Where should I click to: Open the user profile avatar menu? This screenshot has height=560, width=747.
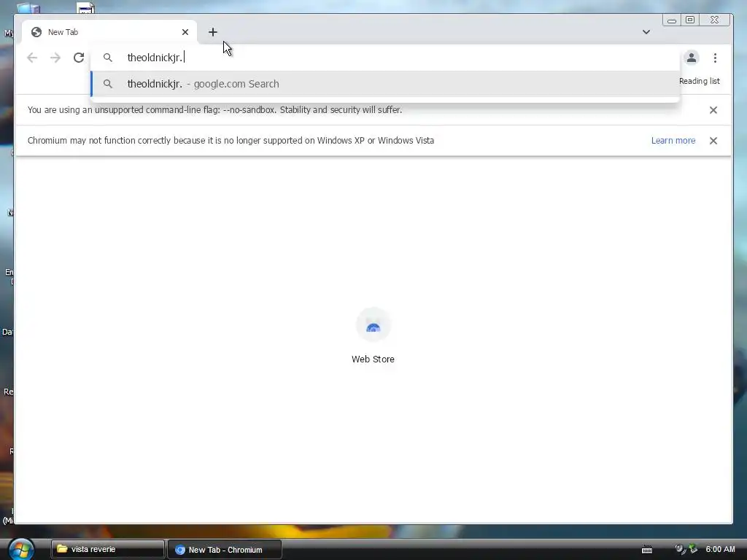(692, 58)
